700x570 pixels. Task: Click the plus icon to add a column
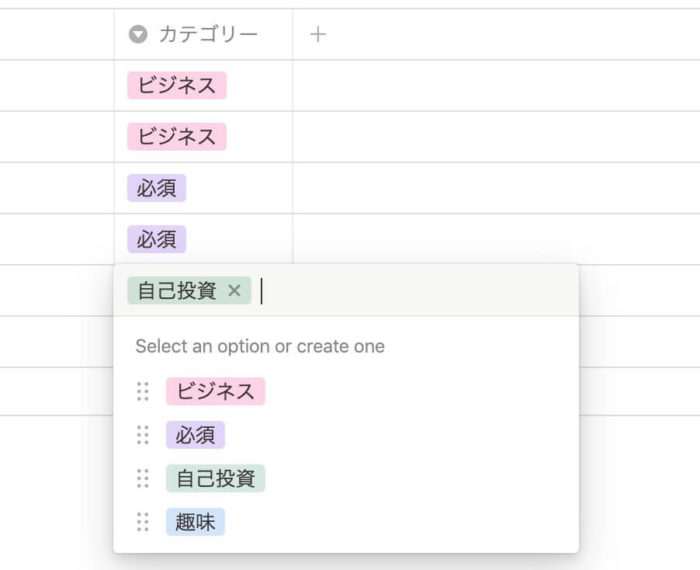coord(318,34)
